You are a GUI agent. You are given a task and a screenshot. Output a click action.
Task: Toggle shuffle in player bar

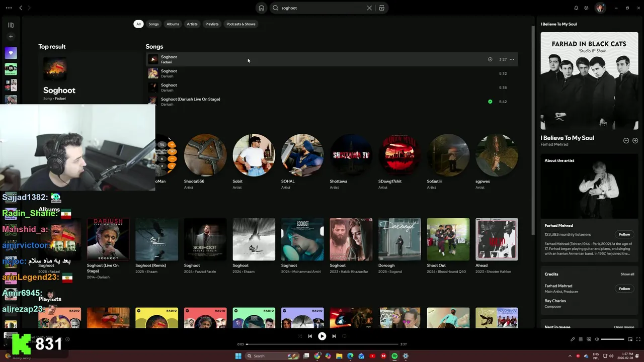300,336
